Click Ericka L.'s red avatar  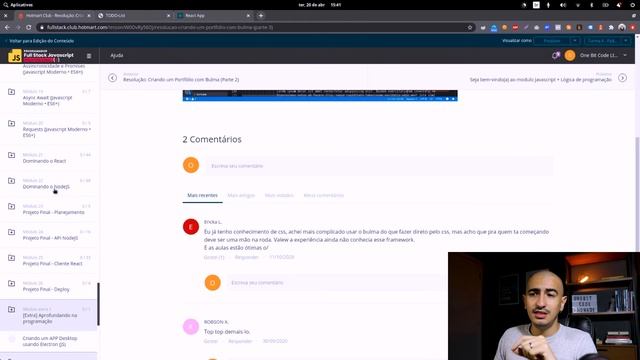click(x=191, y=227)
